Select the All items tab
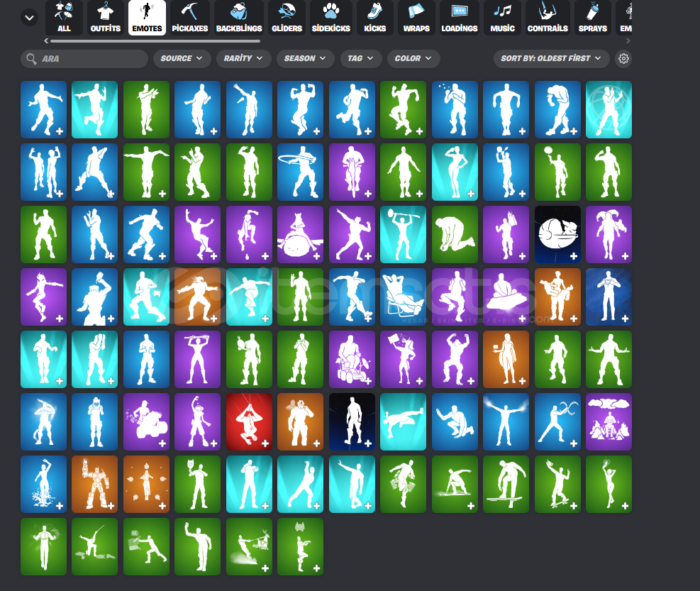This screenshot has height=591, width=700. (x=64, y=18)
